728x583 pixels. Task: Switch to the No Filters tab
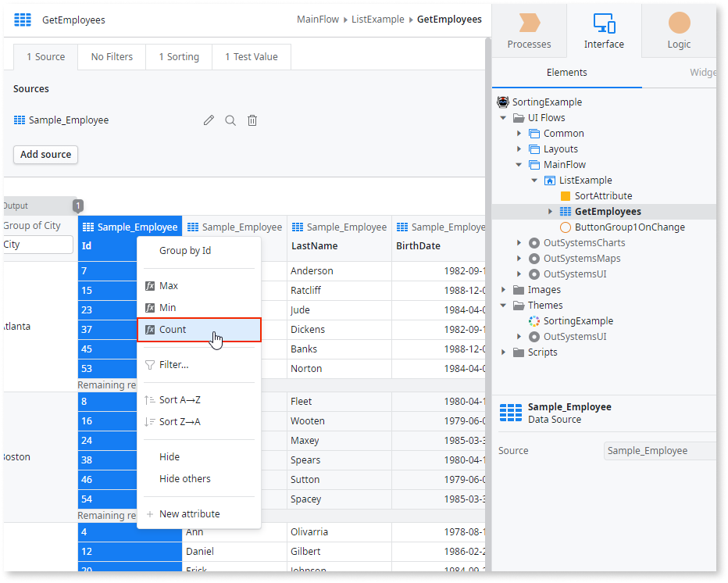pyautogui.click(x=111, y=56)
